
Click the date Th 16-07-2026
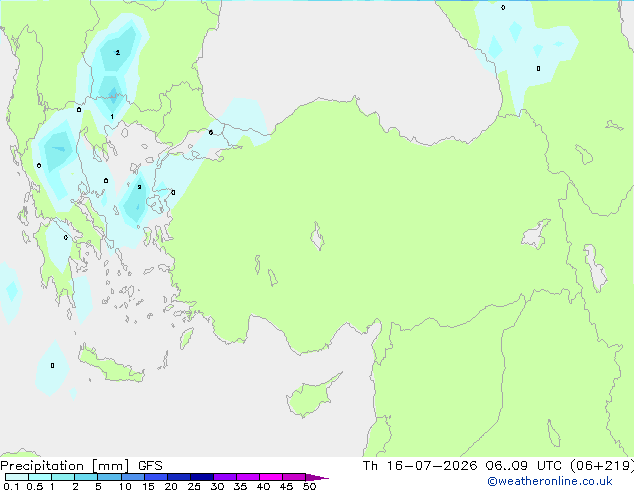point(420,466)
